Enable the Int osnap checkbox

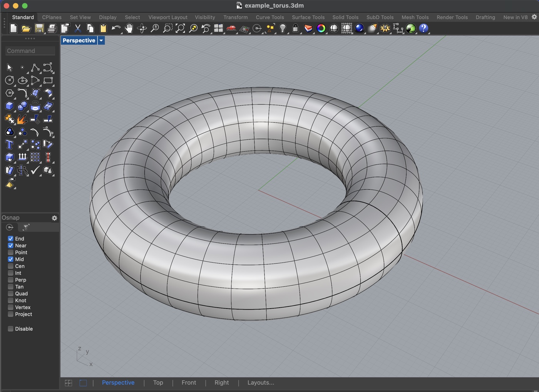10,273
